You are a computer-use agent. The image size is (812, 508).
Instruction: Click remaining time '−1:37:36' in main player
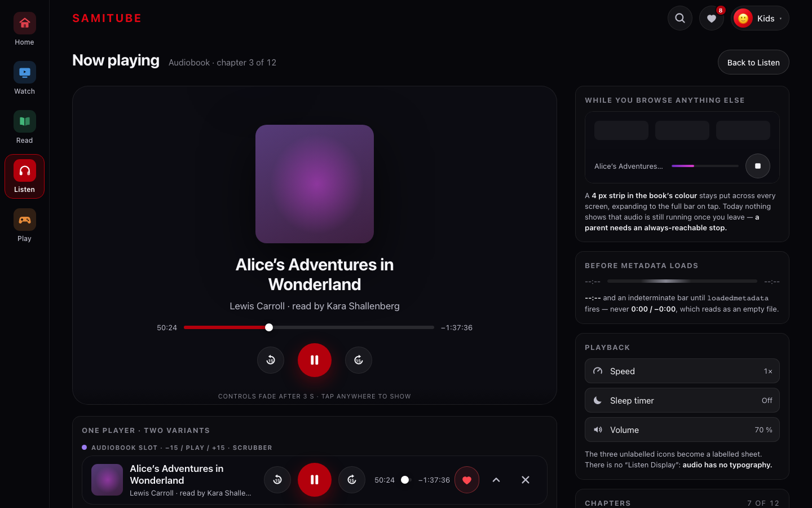coord(457,327)
